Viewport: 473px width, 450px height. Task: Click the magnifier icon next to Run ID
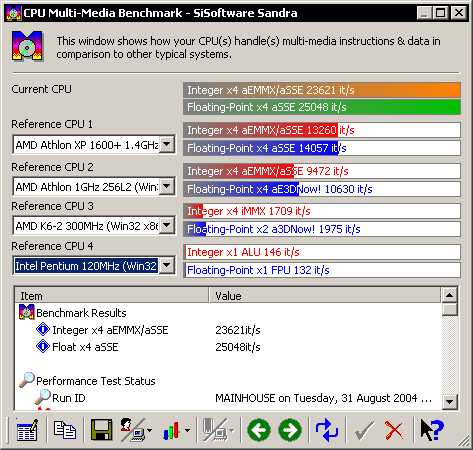43,397
